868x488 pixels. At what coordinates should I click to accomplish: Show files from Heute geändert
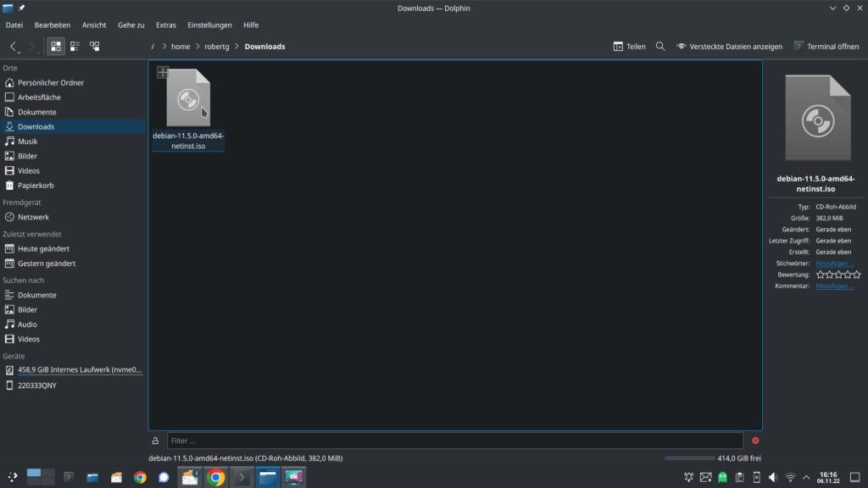[x=73, y=249]
